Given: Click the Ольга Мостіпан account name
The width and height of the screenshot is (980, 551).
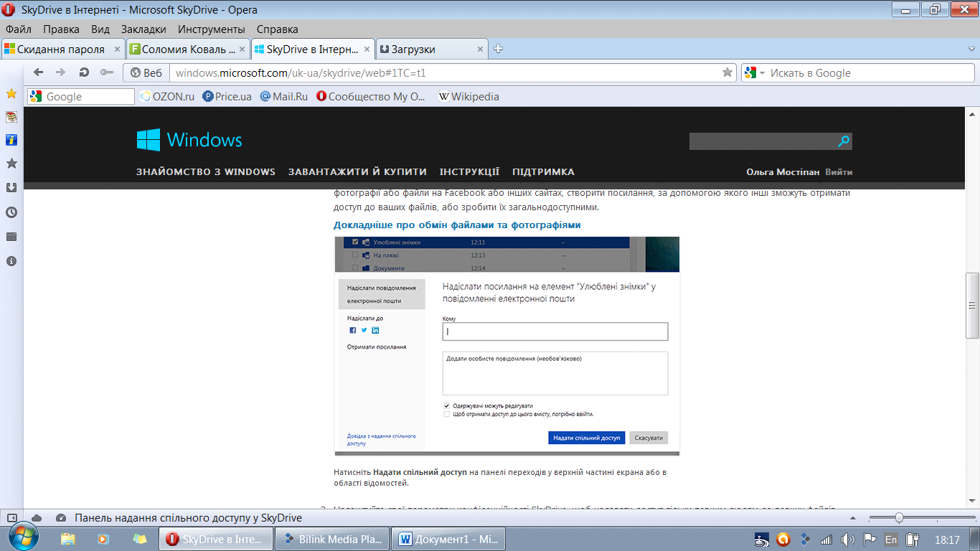Looking at the screenshot, I should [783, 172].
